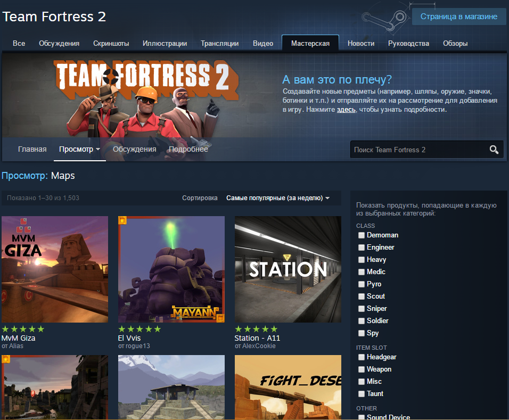Open the Иллюстрации tab

click(165, 43)
